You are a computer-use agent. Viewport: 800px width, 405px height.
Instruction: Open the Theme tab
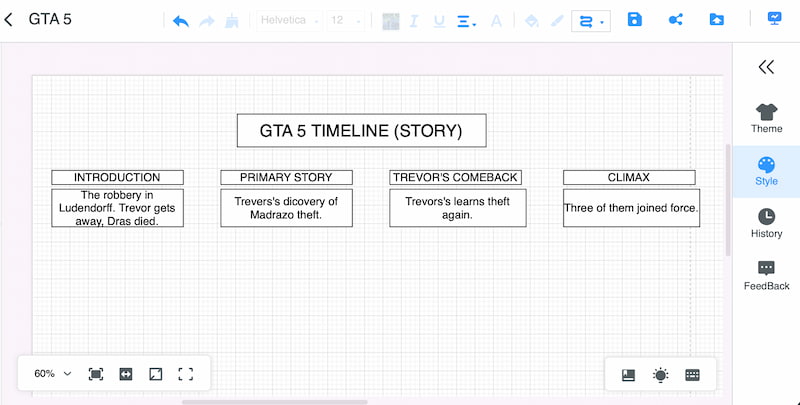click(x=766, y=118)
